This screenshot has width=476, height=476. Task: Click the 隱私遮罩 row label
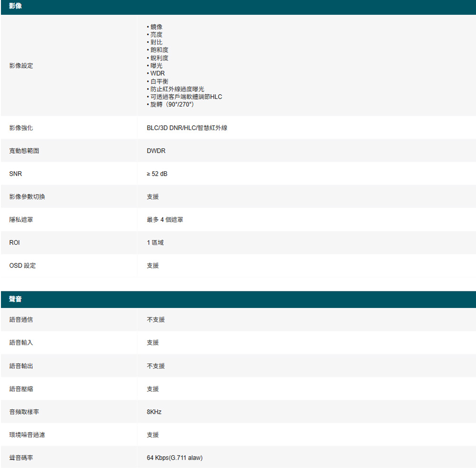click(21, 219)
